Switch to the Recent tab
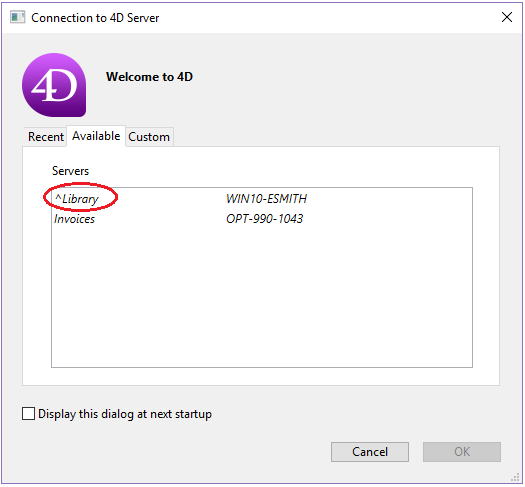Image resolution: width=525 pixels, height=487 pixels. [x=46, y=137]
